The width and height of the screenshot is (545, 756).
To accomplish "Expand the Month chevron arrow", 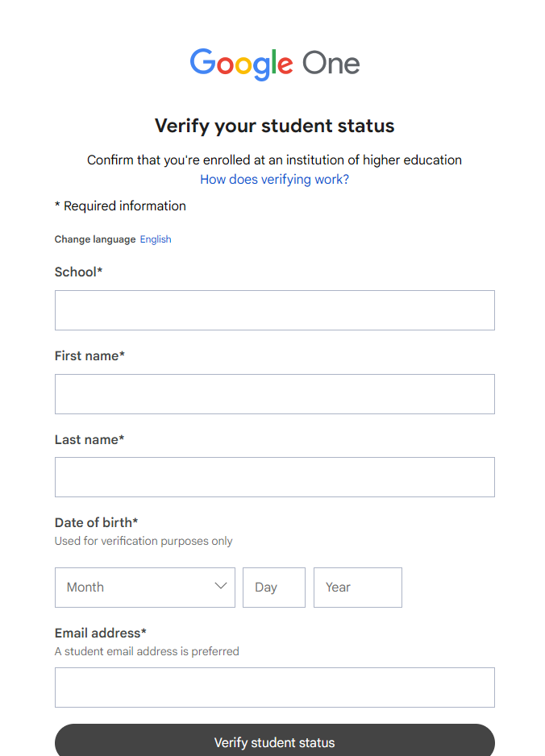I will click(x=220, y=587).
